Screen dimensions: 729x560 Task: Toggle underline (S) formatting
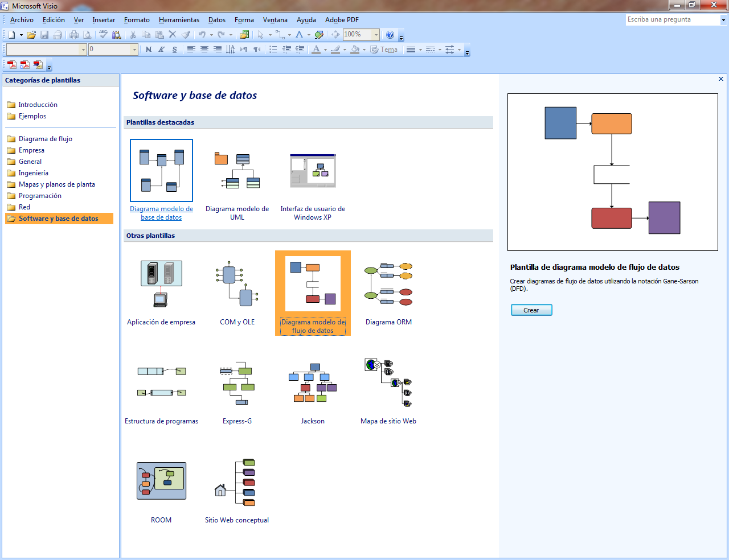click(175, 50)
